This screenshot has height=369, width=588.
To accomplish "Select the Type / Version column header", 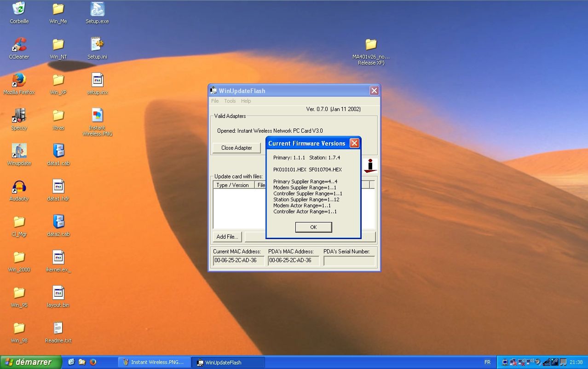I will pyautogui.click(x=233, y=185).
